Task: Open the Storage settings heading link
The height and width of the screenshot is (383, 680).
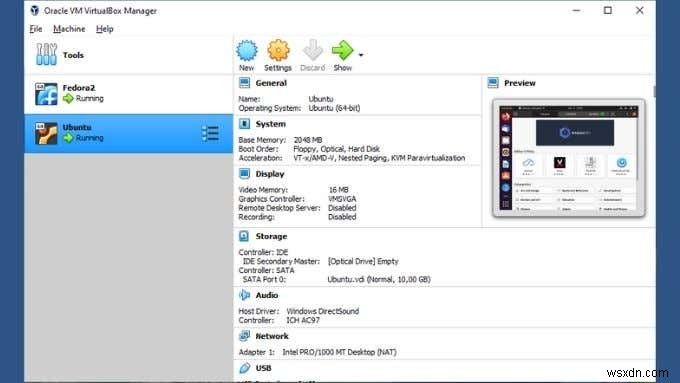Action: (x=271, y=236)
